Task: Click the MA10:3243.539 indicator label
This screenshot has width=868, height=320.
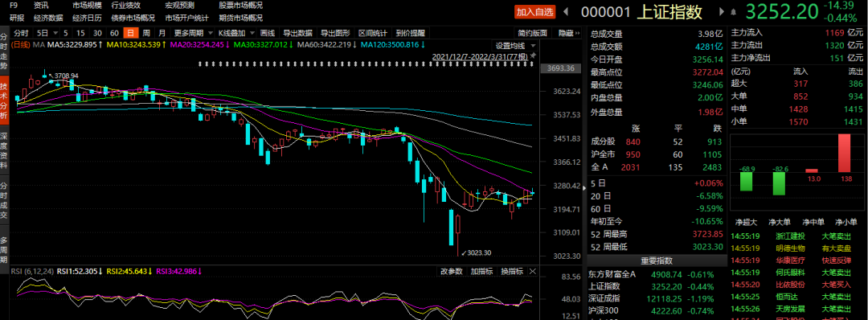Action: [137, 45]
